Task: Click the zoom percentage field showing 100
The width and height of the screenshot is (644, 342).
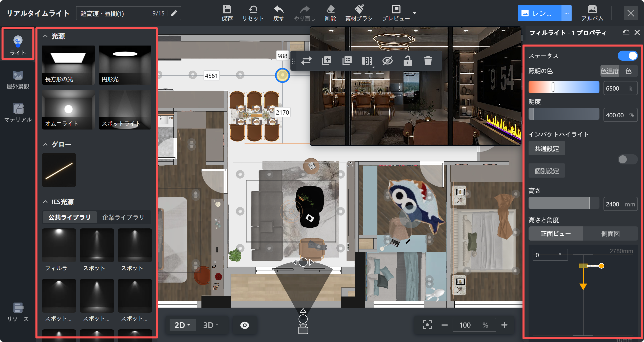Action: [x=474, y=325]
